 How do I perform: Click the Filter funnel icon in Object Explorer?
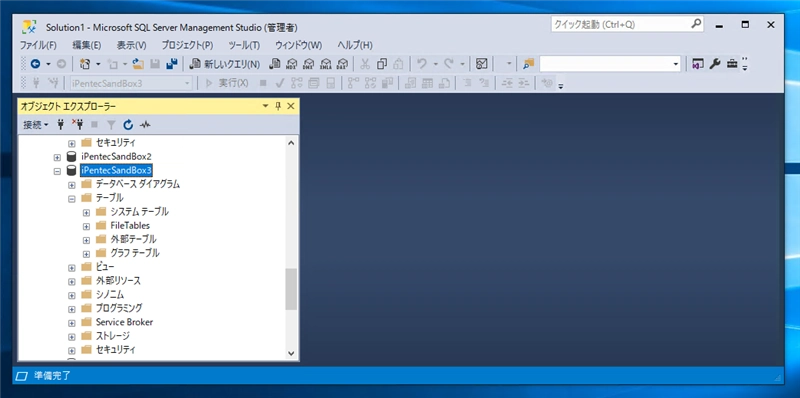coord(111,125)
